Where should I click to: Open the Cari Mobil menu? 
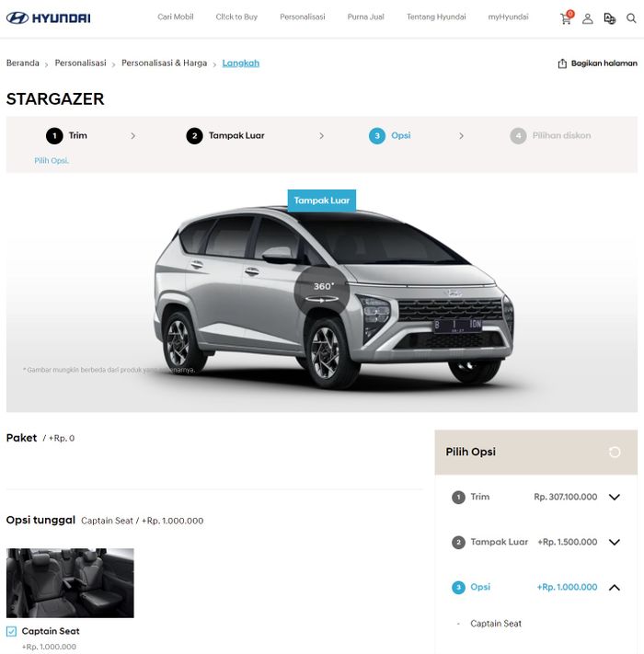pyautogui.click(x=176, y=17)
